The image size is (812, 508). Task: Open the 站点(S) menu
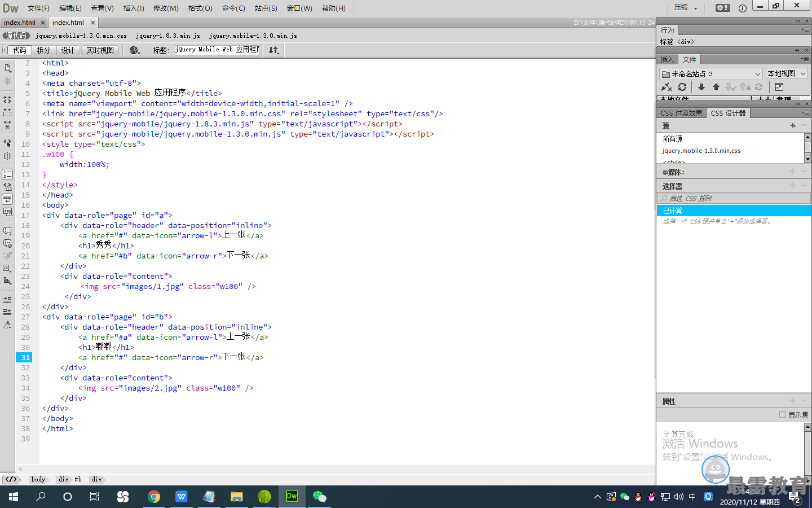coord(266,8)
